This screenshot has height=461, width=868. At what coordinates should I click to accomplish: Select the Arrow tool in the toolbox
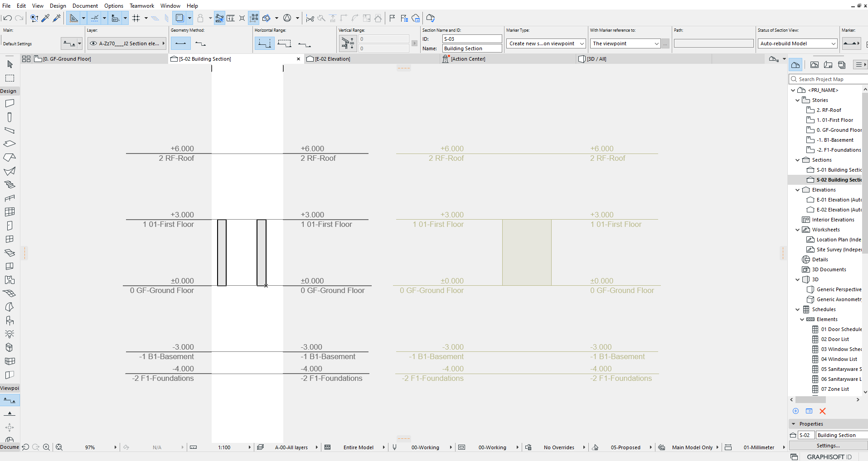click(10, 64)
